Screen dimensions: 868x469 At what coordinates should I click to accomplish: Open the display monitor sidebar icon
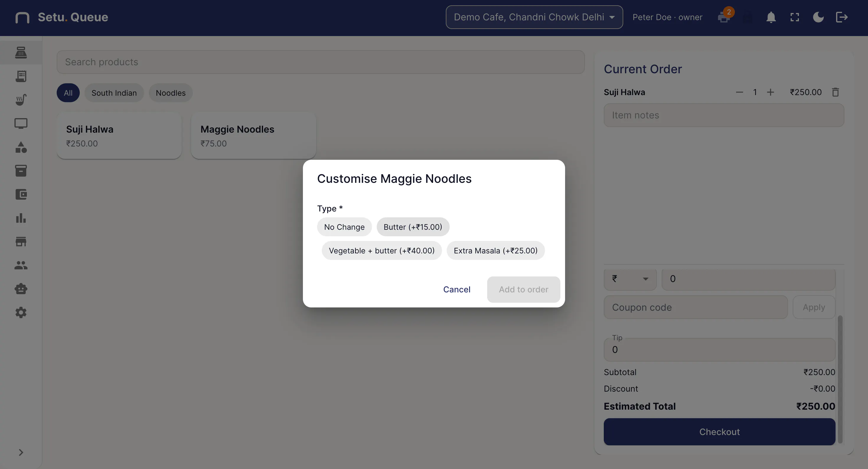coord(21,123)
